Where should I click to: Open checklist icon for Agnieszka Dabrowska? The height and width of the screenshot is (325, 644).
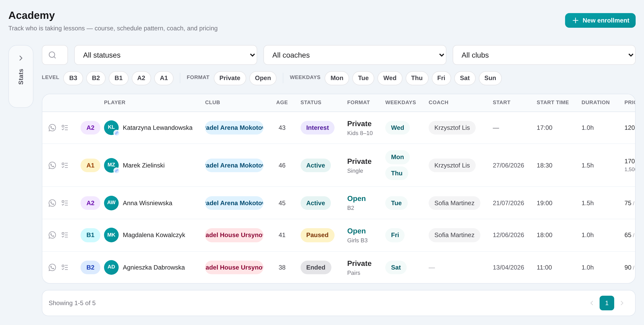pyautogui.click(x=65, y=267)
